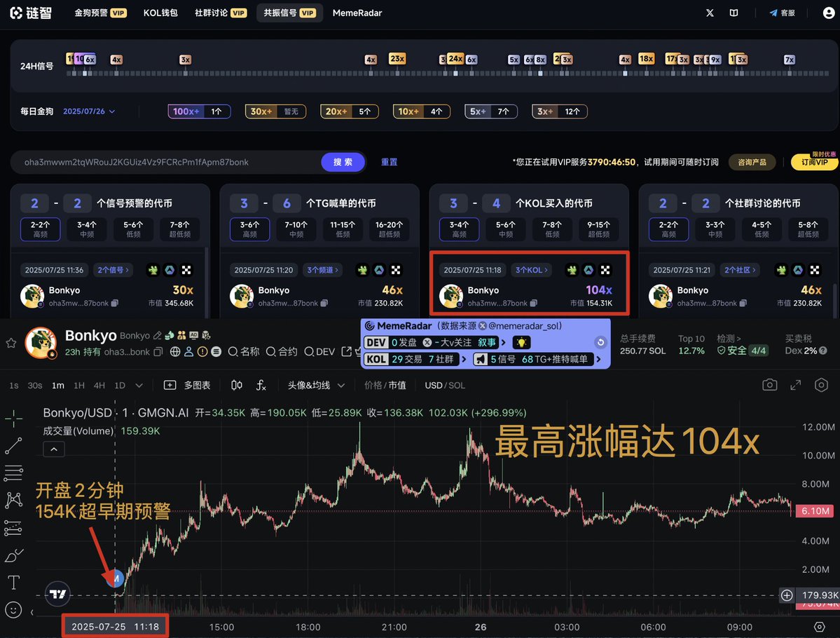Expand MemeRadar KOL 交易 社群 arrow
This screenshot has width=840, height=638.
[463, 359]
